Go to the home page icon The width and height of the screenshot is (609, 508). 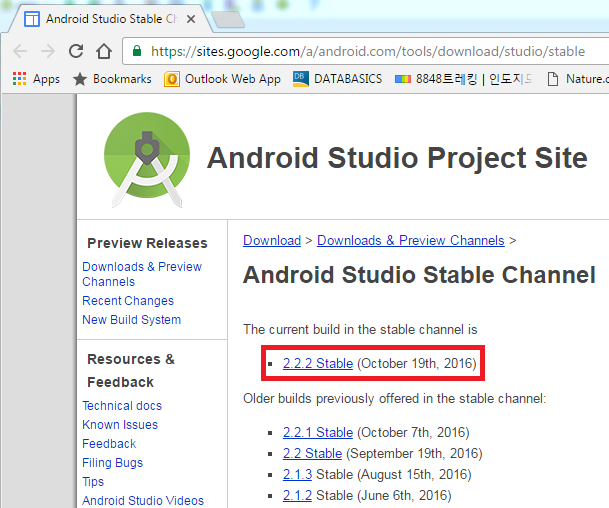click(x=104, y=51)
